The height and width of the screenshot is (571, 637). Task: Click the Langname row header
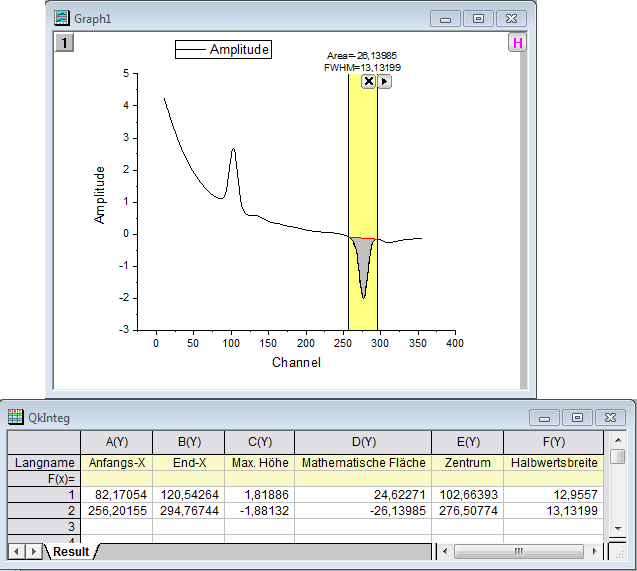click(44, 463)
